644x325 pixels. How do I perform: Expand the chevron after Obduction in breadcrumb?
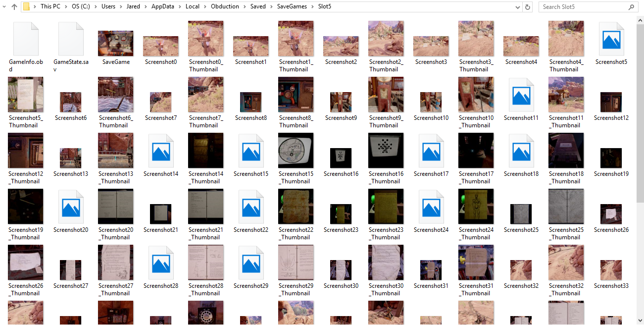click(x=243, y=7)
